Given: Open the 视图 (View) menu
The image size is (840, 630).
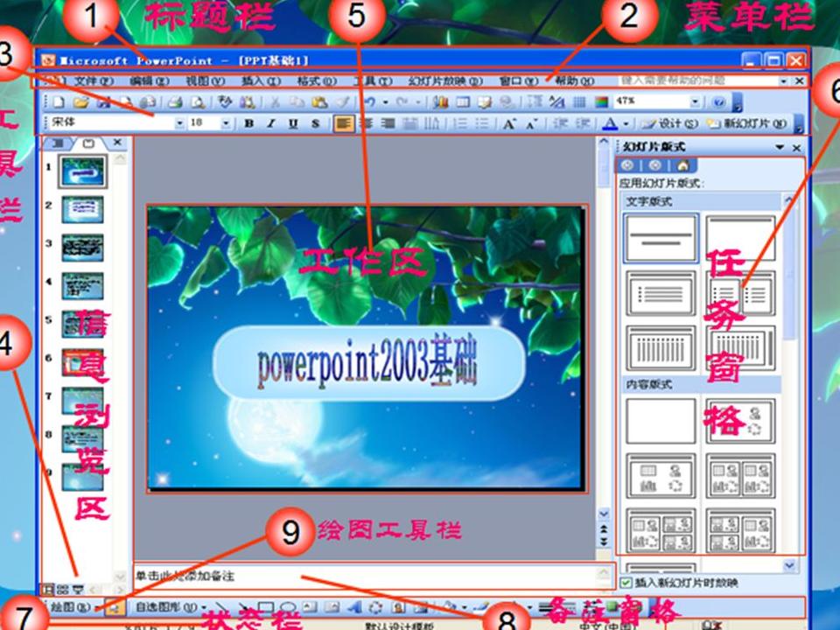Looking at the screenshot, I should [x=205, y=80].
